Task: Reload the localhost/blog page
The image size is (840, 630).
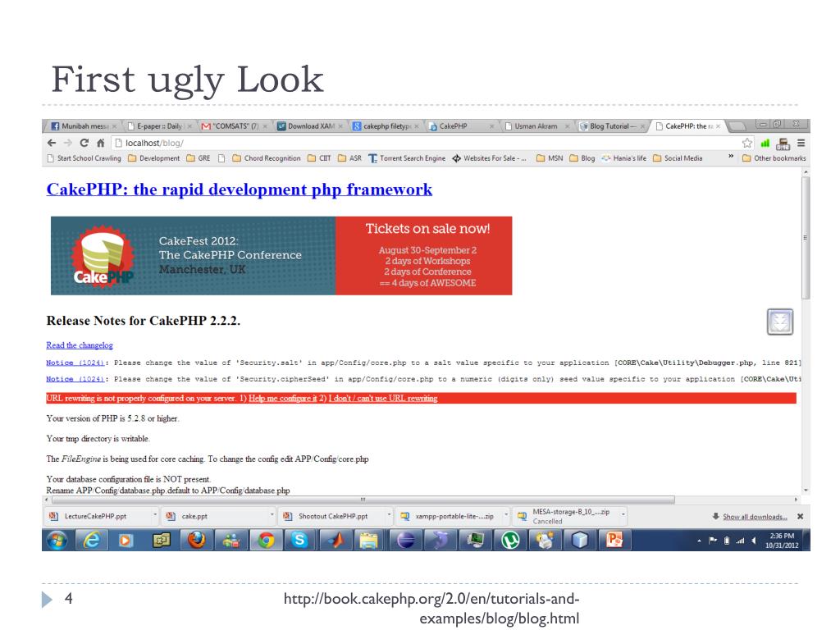Action: [84, 143]
